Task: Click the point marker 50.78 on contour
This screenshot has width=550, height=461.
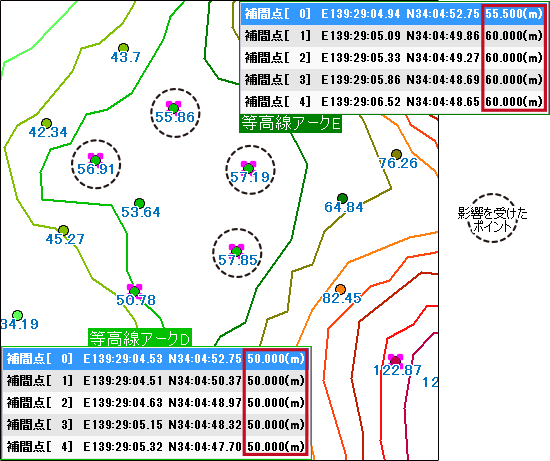Action: point(134,291)
